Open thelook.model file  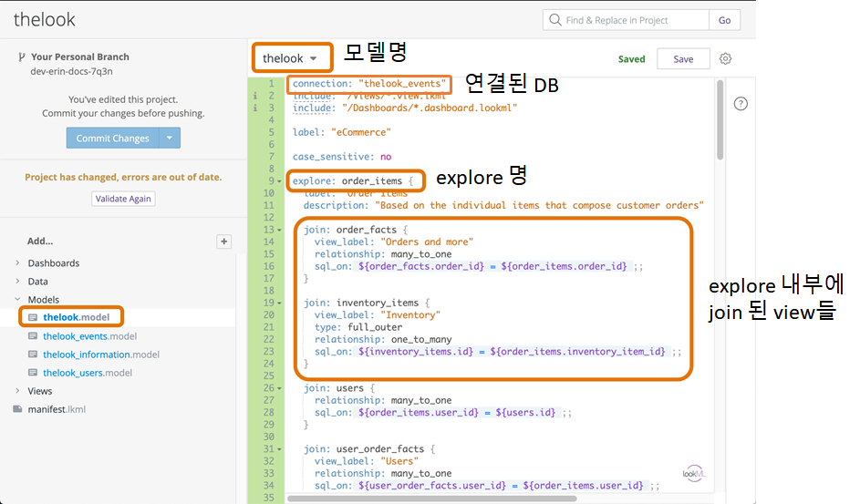click(x=77, y=317)
